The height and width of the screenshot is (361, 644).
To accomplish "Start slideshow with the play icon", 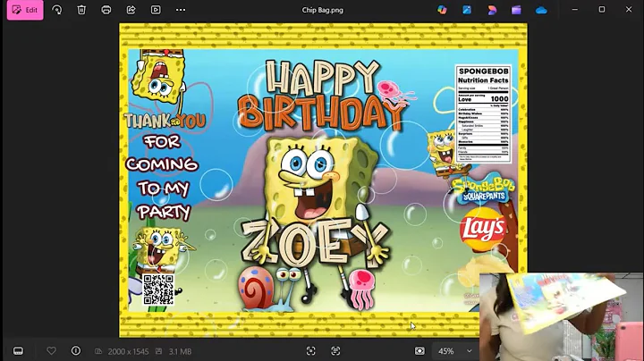I will coord(156,10).
